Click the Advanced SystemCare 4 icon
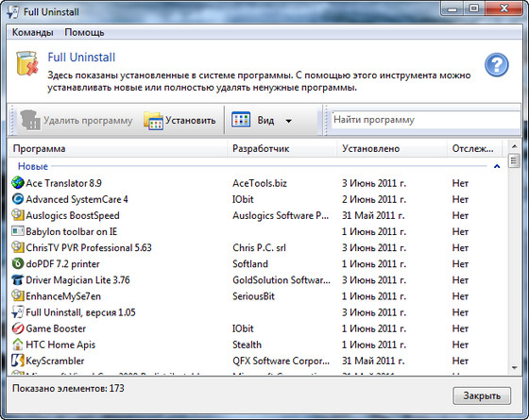The height and width of the screenshot is (420, 529). click(x=18, y=199)
